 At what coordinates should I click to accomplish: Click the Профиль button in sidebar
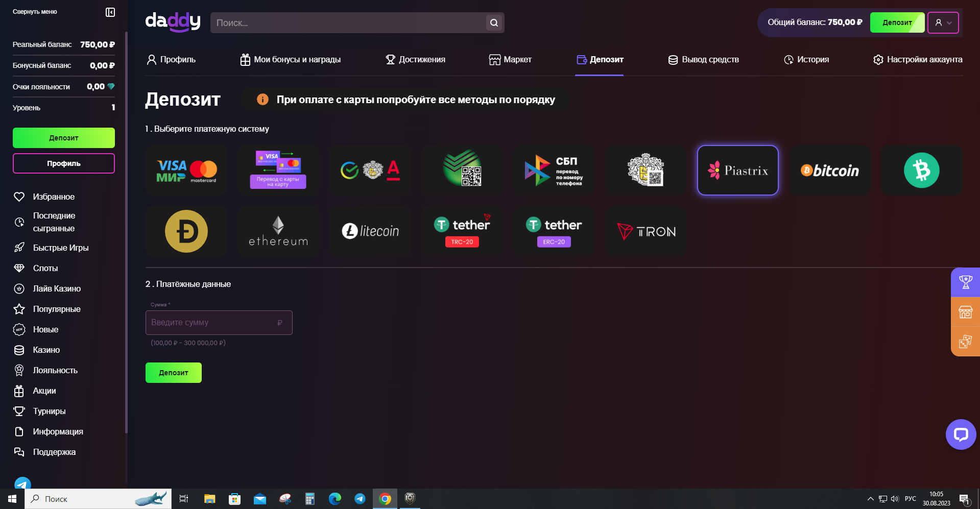click(x=64, y=163)
